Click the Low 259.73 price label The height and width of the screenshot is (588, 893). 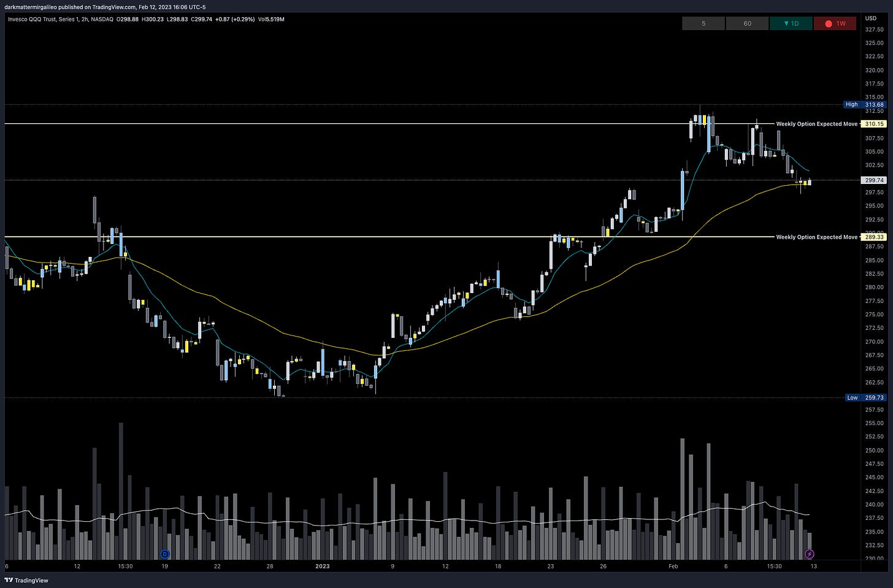865,397
